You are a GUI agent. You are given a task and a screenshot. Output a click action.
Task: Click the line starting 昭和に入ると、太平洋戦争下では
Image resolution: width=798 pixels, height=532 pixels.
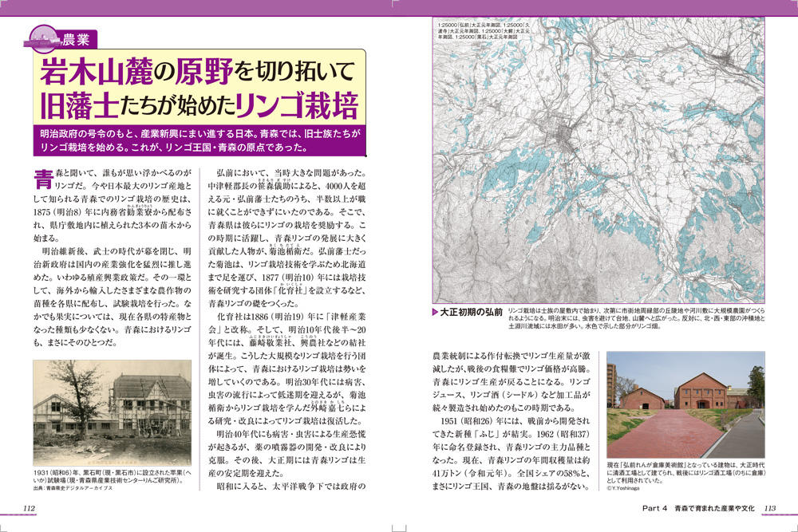[x=291, y=487]
